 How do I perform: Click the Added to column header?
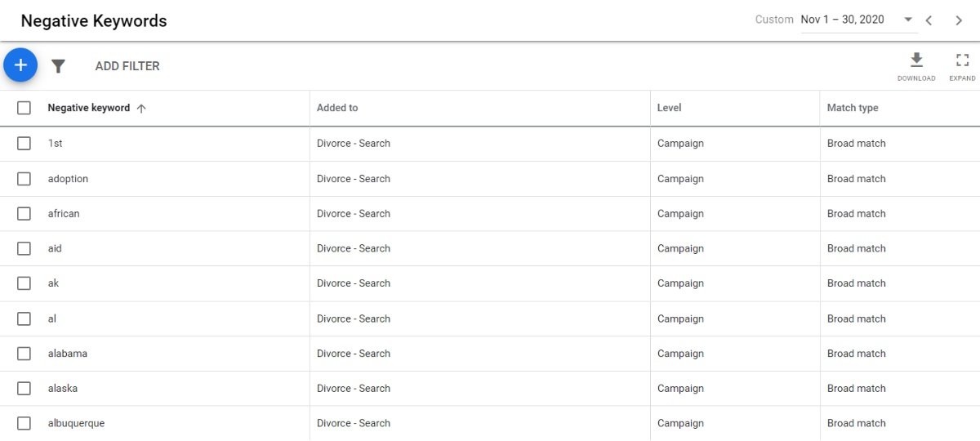[337, 108]
